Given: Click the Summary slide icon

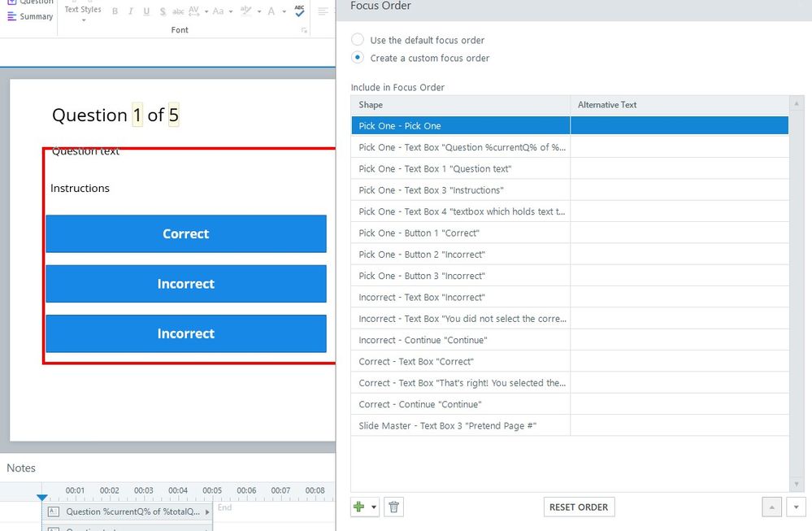Looking at the screenshot, I should pyautogui.click(x=12, y=16).
